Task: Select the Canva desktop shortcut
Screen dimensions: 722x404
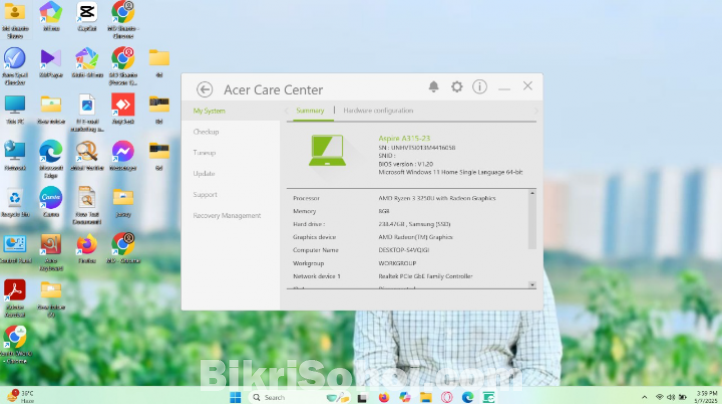Action: [x=51, y=202]
